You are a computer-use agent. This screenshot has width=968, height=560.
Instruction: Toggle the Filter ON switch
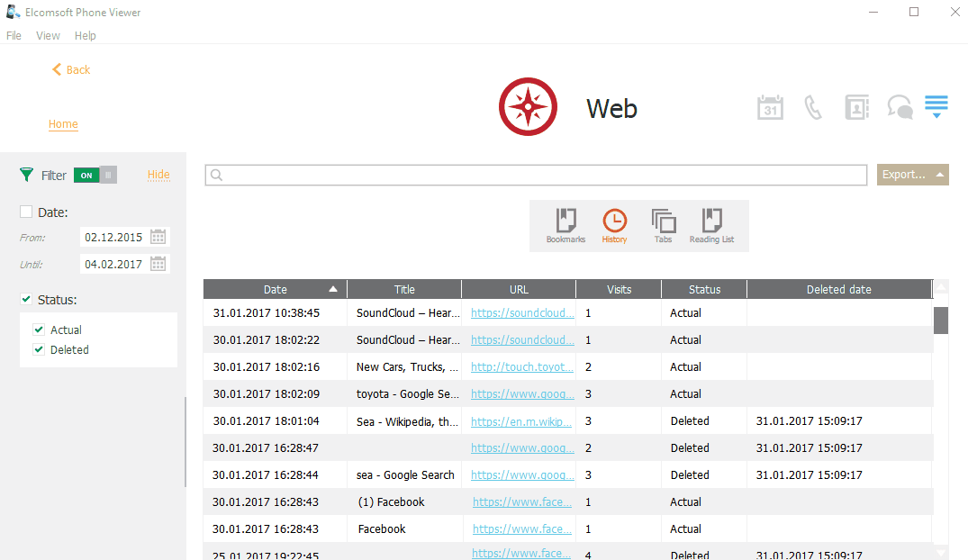[95, 176]
